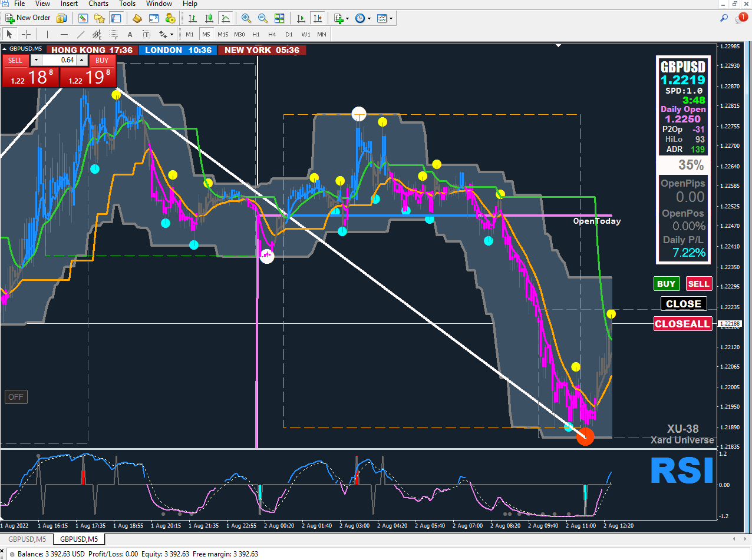Zoom in on the chart
The height and width of the screenshot is (560, 752).
tap(246, 18)
